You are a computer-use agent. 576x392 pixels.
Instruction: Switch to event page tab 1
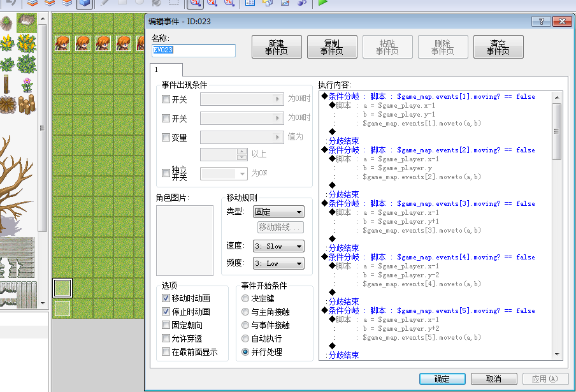[x=166, y=70]
